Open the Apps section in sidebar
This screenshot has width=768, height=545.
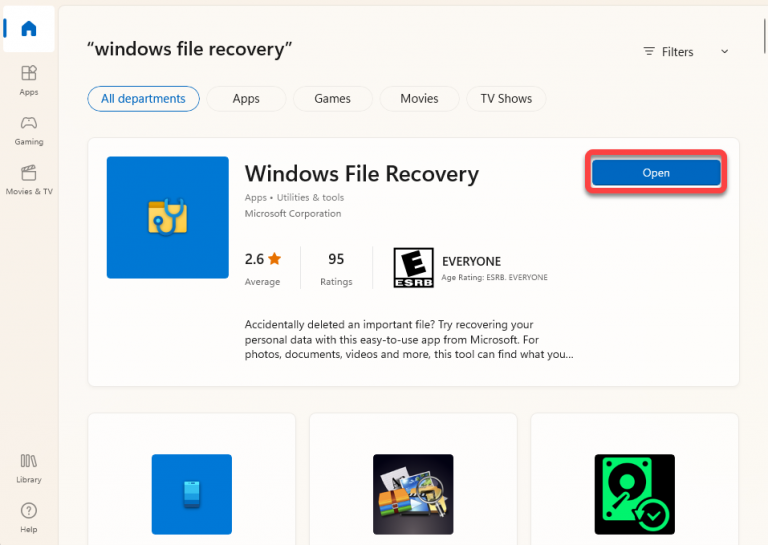point(29,80)
